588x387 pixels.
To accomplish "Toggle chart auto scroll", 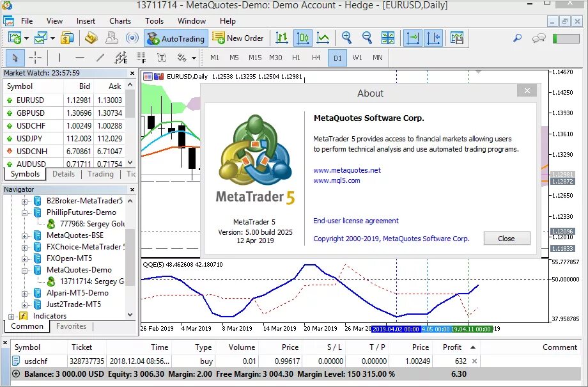I will click(x=412, y=38).
